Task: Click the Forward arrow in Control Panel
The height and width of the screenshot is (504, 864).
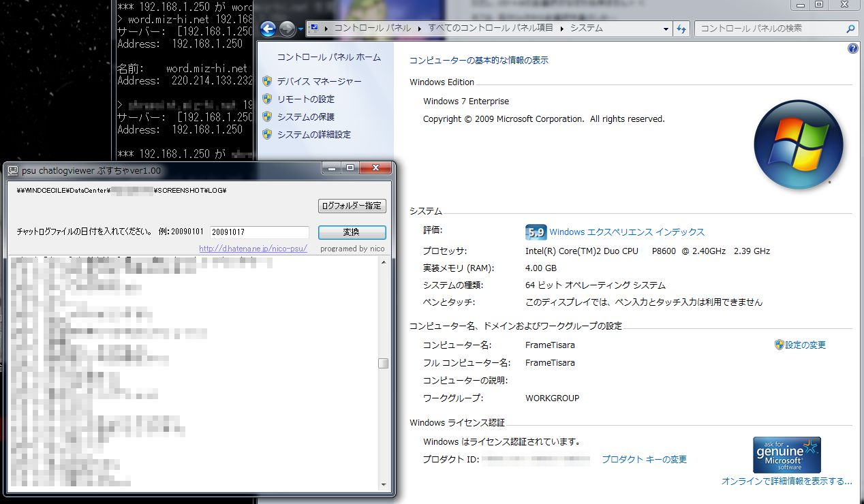Action: click(287, 29)
